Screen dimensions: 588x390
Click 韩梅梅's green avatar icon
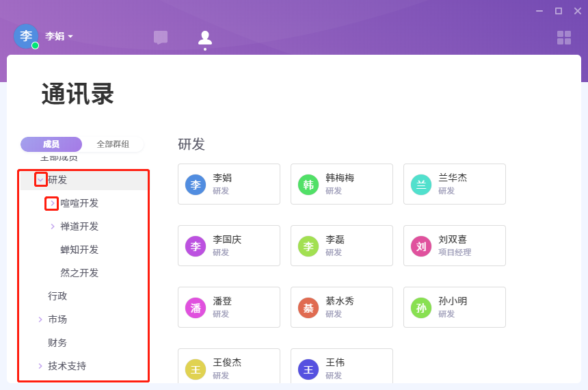click(x=308, y=185)
